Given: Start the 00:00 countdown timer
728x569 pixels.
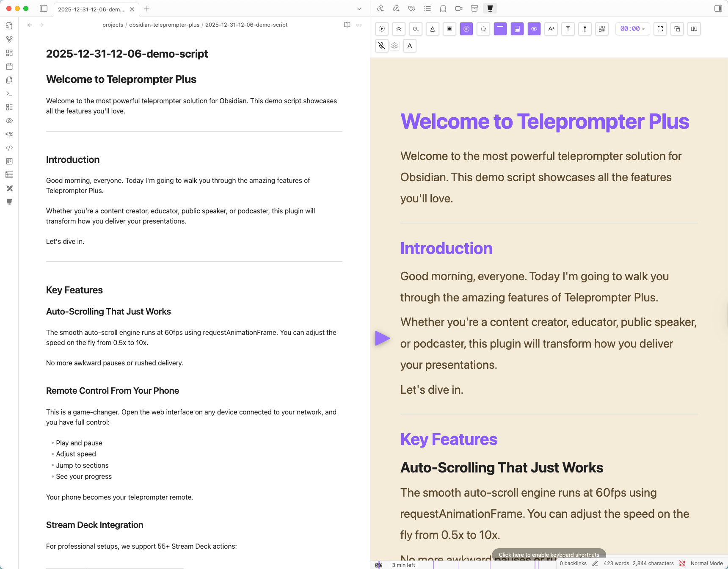Looking at the screenshot, I should [x=632, y=29].
